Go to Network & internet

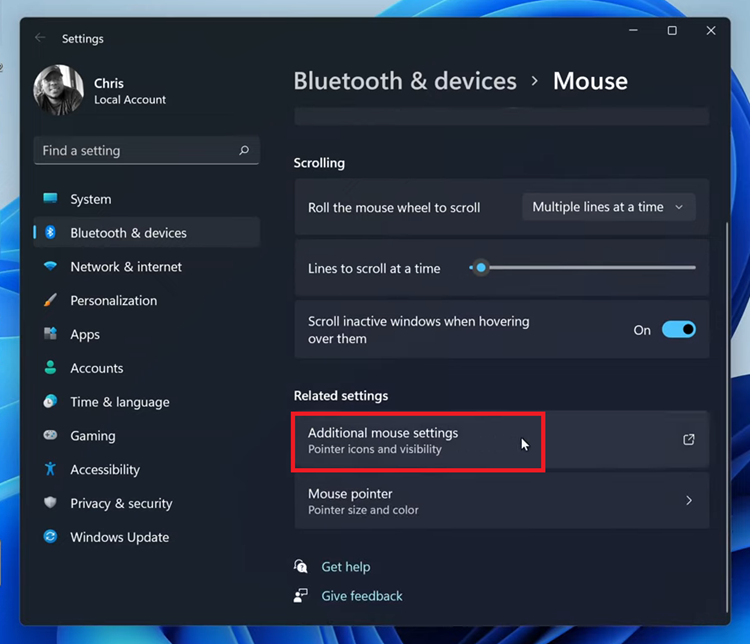pyautogui.click(x=147, y=266)
